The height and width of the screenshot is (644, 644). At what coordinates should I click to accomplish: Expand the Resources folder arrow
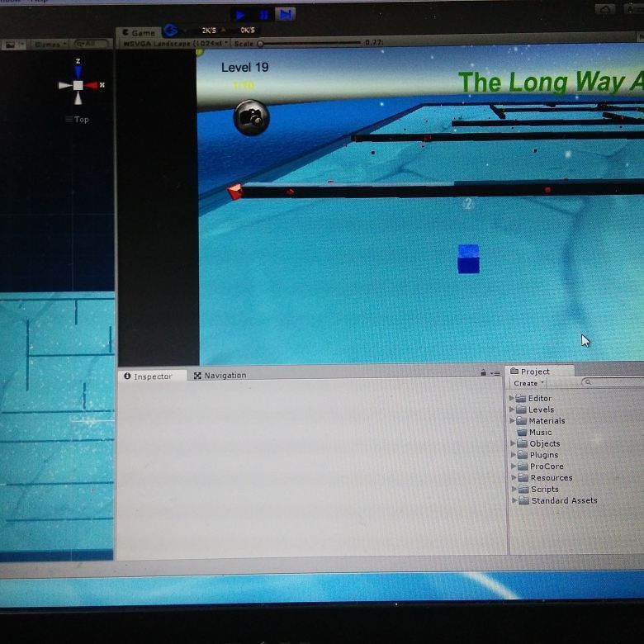coord(514,477)
